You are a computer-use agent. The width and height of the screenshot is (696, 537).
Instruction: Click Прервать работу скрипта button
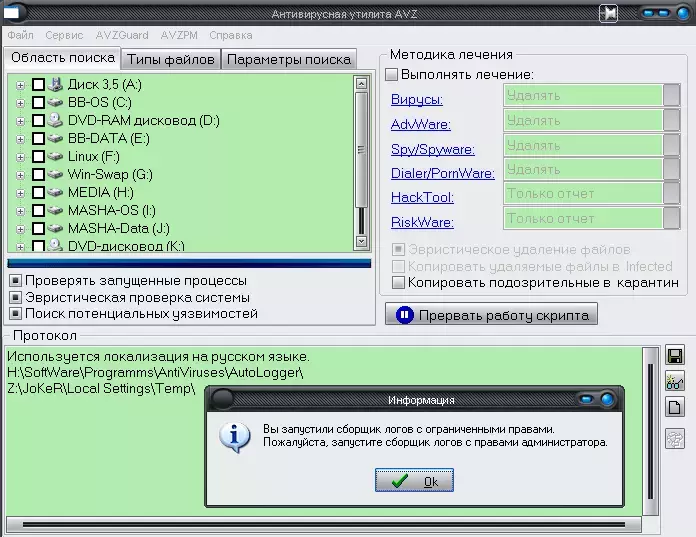(491, 315)
